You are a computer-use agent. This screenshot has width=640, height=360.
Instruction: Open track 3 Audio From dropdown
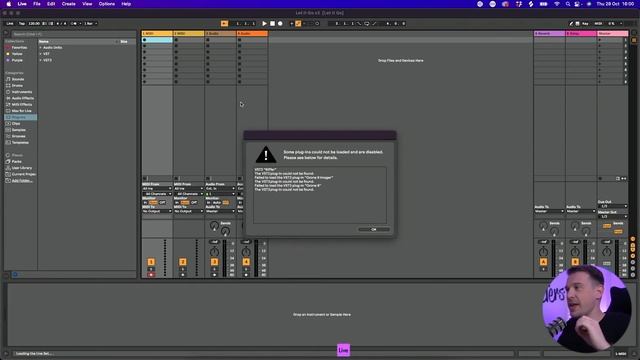[x=220, y=189]
